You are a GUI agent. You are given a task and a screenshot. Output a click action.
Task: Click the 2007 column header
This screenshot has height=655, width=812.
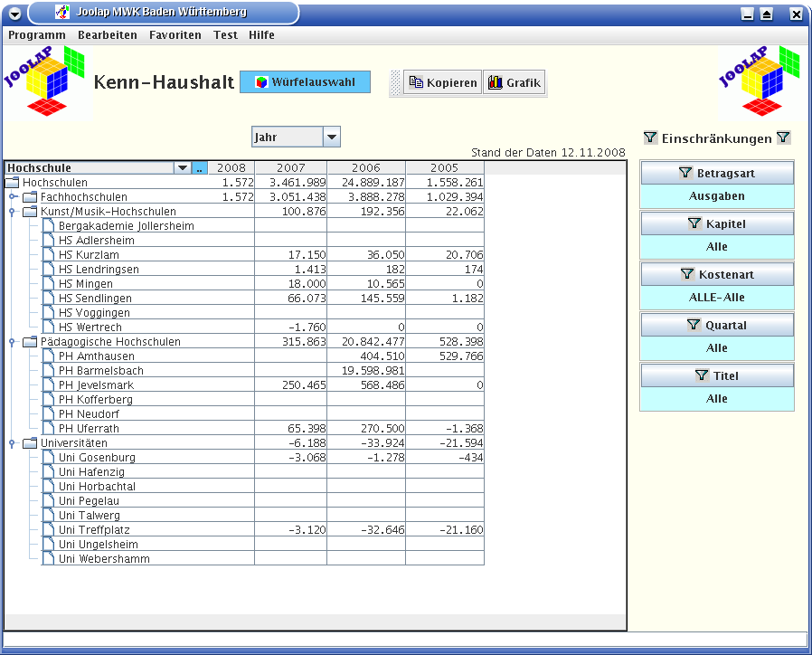pyautogui.click(x=290, y=168)
